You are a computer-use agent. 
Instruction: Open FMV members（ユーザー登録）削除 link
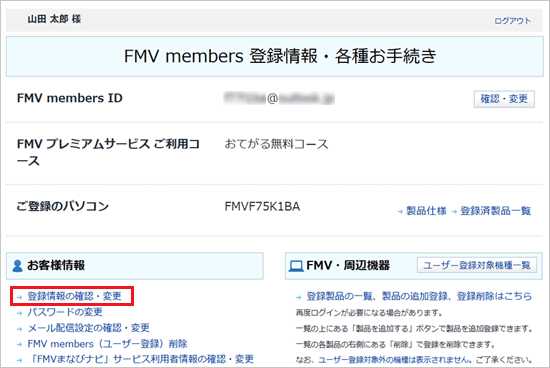107,343
